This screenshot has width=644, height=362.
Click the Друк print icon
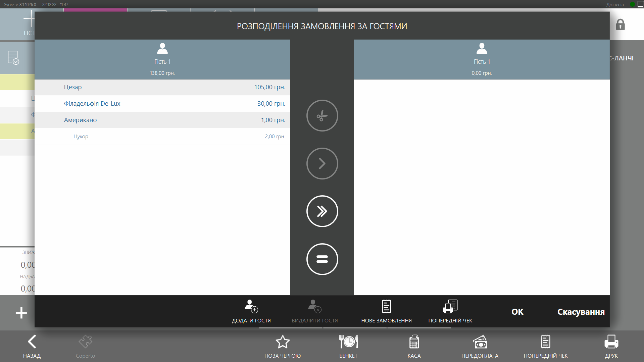(x=611, y=347)
